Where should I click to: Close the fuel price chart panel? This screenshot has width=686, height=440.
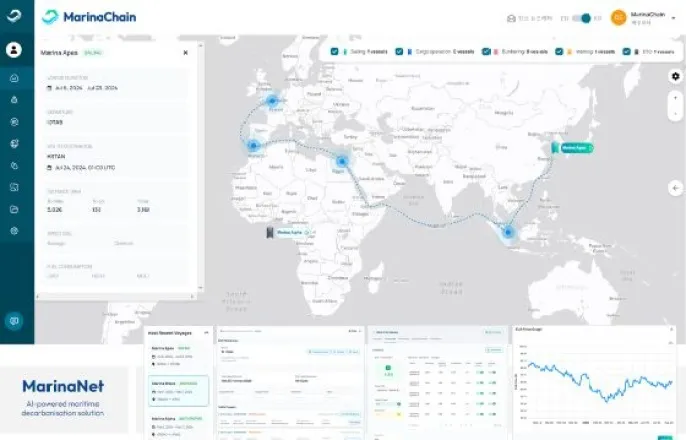(672, 329)
